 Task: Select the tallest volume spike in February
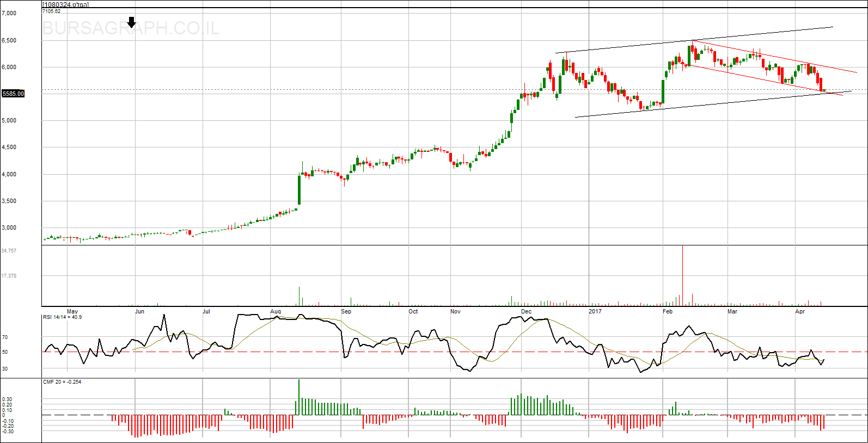(682, 275)
